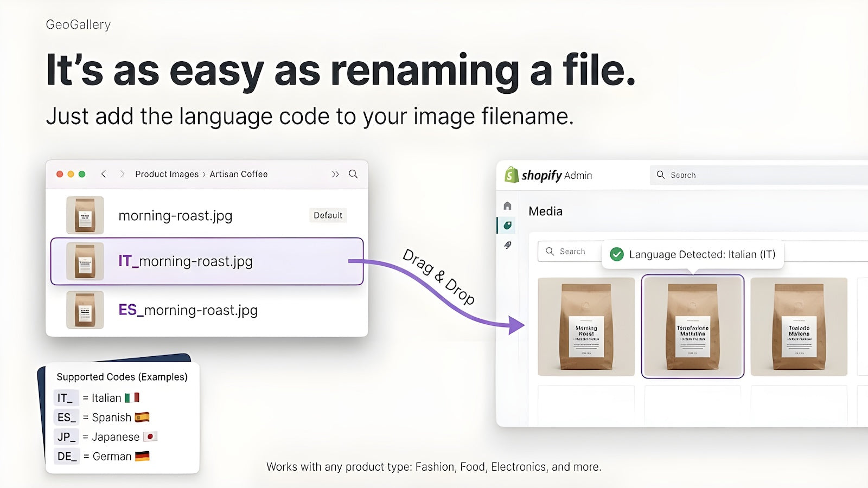This screenshot has width=868, height=488.
Task: Click the Italian flag icon
Action: coord(132,398)
